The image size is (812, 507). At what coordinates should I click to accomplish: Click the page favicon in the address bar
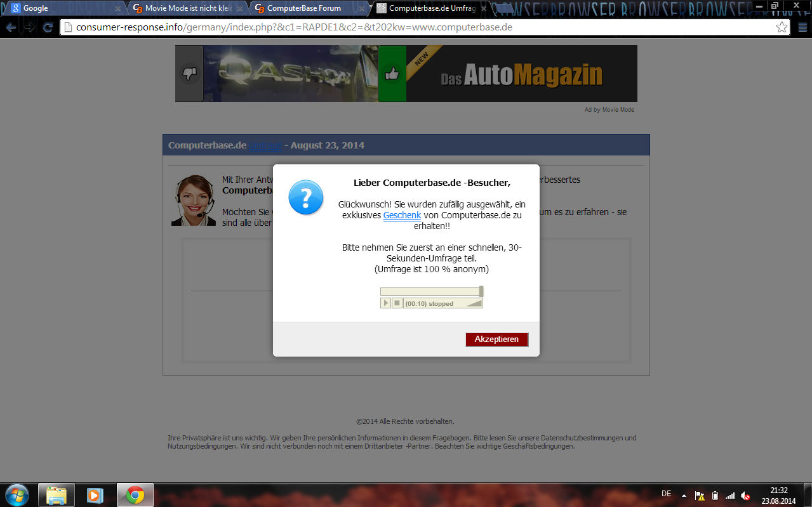tap(69, 27)
